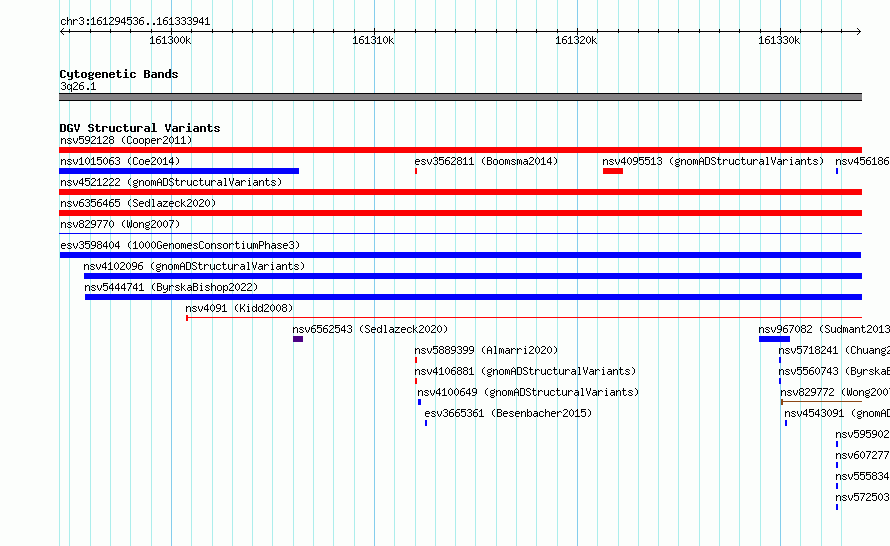Click the nsv595902 label
This screenshot has height=546, width=890.
862,434
